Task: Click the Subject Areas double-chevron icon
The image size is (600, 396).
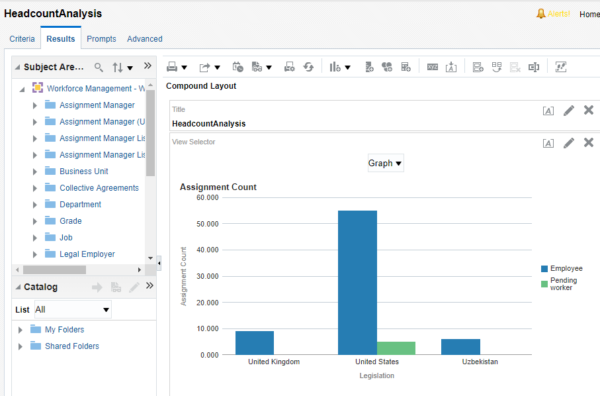Action: pyautogui.click(x=147, y=66)
